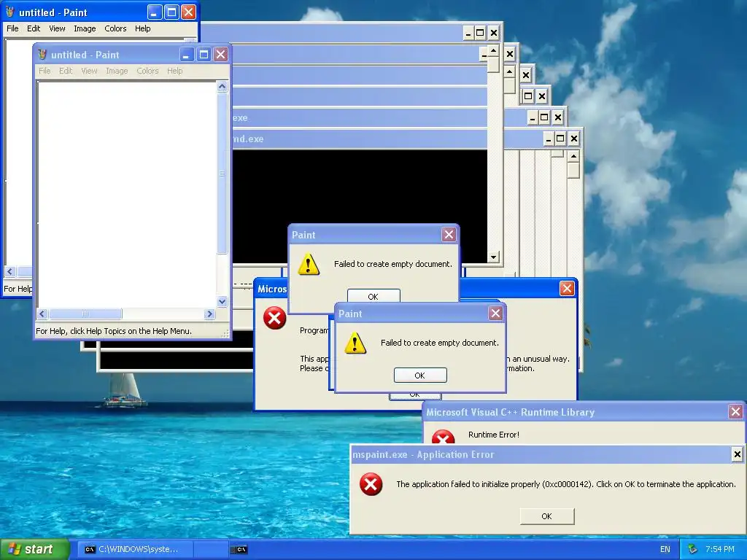Click right arrow of front Paint horizontal scrollbar
The width and height of the screenshot is (747, 560).
209,314
